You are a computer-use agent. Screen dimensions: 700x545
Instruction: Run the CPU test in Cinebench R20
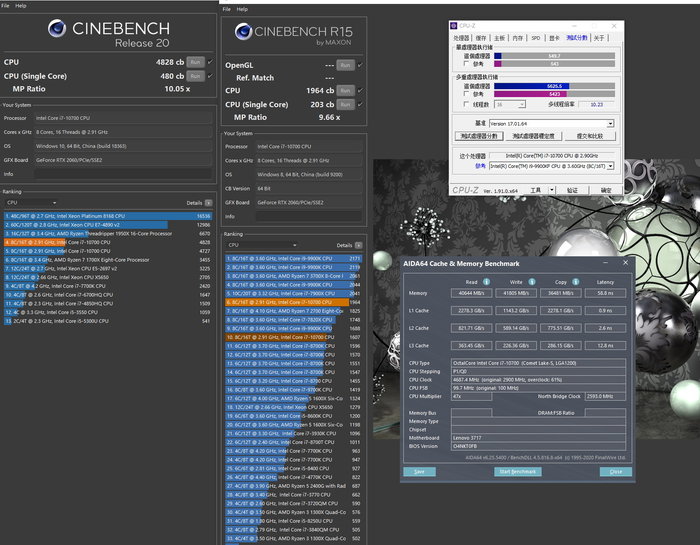(195, 62)
